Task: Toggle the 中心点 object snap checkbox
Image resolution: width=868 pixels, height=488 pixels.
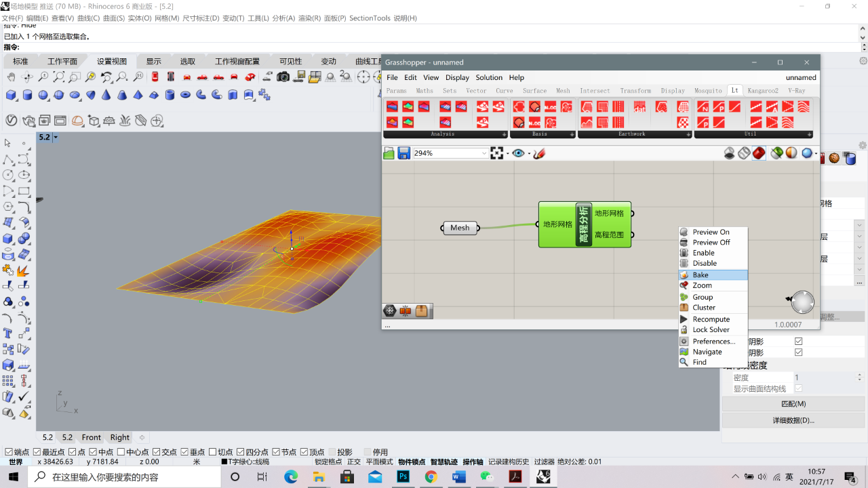Action: [x=121, y=452]
